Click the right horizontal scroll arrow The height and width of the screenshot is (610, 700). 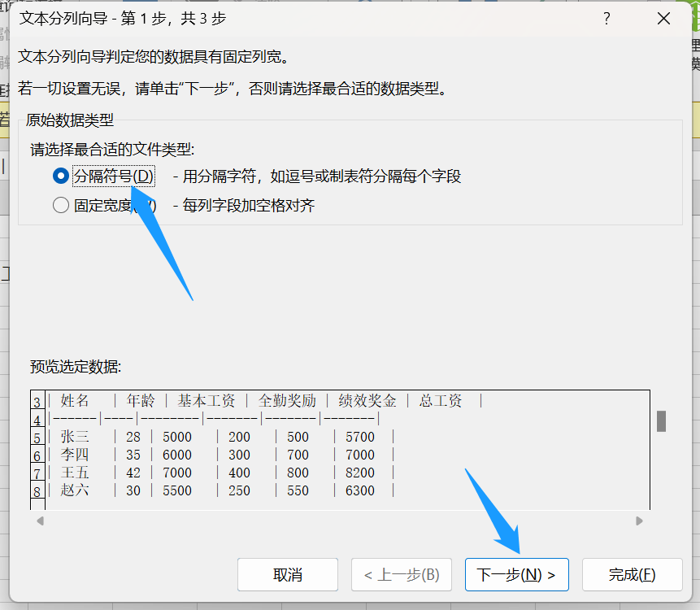click(639, 519)
